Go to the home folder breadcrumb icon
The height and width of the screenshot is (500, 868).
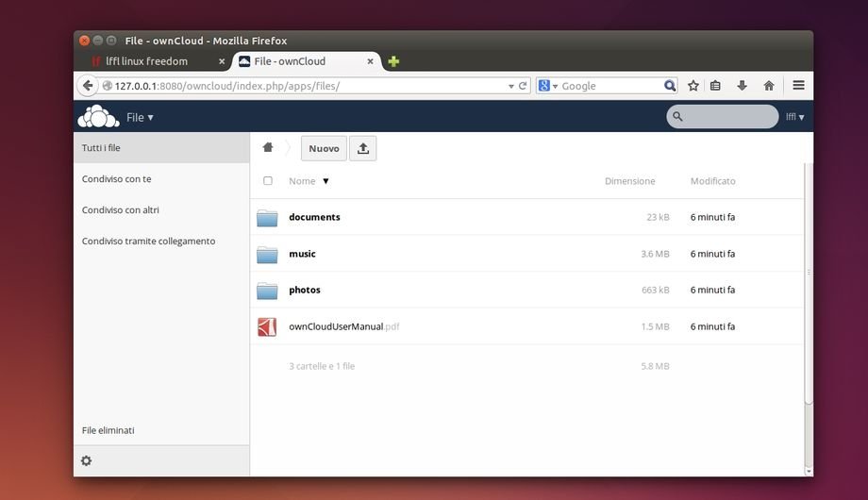(x=268, y=148)
